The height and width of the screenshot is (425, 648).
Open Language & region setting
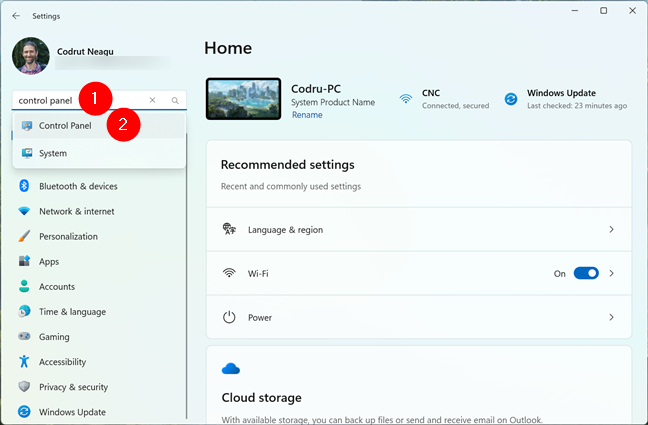tap(419, 229)
